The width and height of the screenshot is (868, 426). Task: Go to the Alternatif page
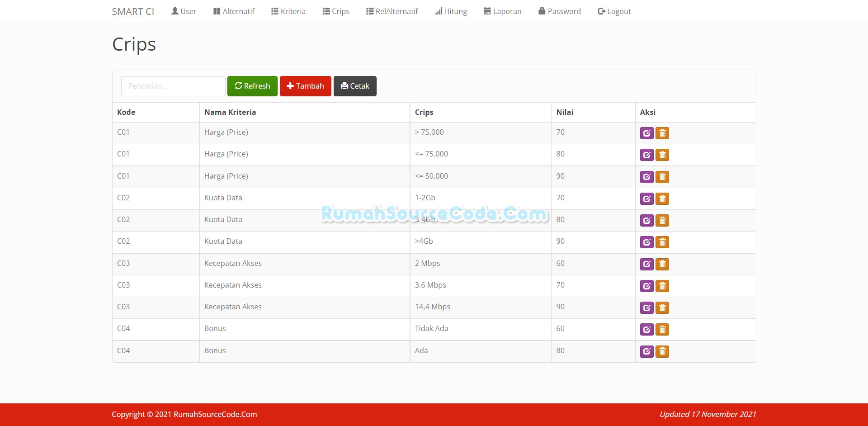coord(234,11)
